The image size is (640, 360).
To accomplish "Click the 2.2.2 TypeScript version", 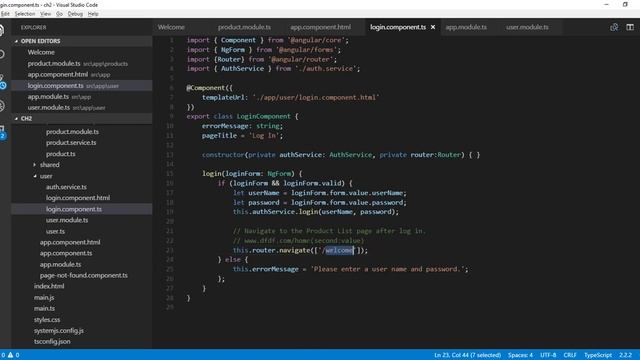I will [x=625, y=355].
